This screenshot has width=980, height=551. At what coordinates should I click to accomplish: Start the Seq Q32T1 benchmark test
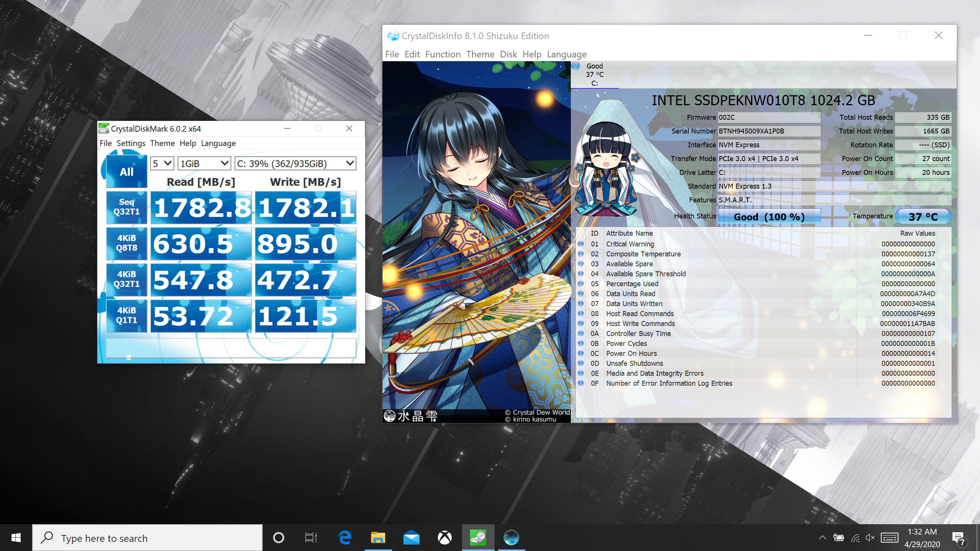[x=126, y=207]
